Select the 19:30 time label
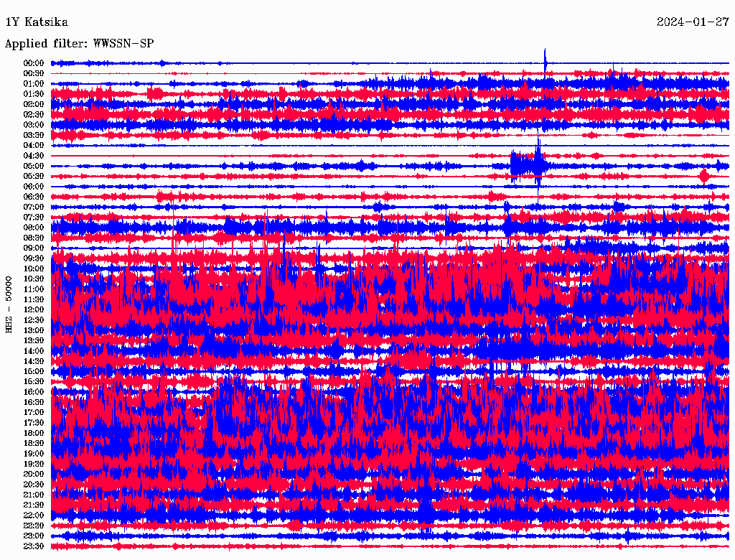Image resolution: width=735 pixels, height=560 pixels. tap(34, 464)
